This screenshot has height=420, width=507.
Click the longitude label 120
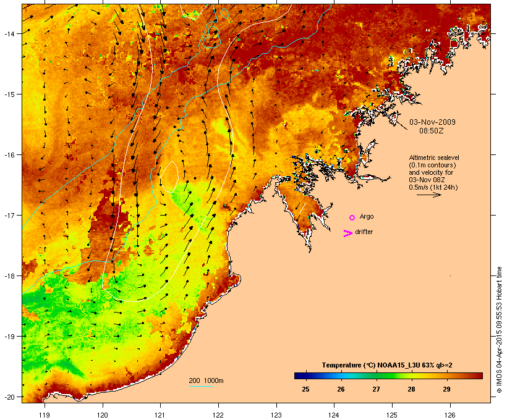(103, 415)
